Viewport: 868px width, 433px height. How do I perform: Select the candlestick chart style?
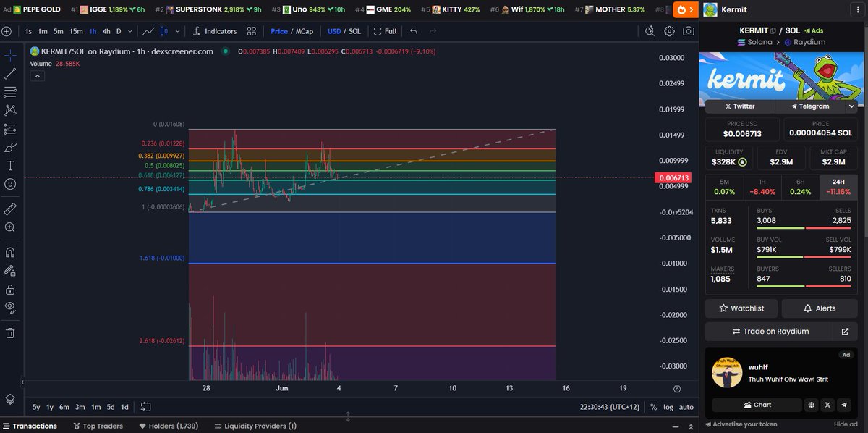[163, 31]
